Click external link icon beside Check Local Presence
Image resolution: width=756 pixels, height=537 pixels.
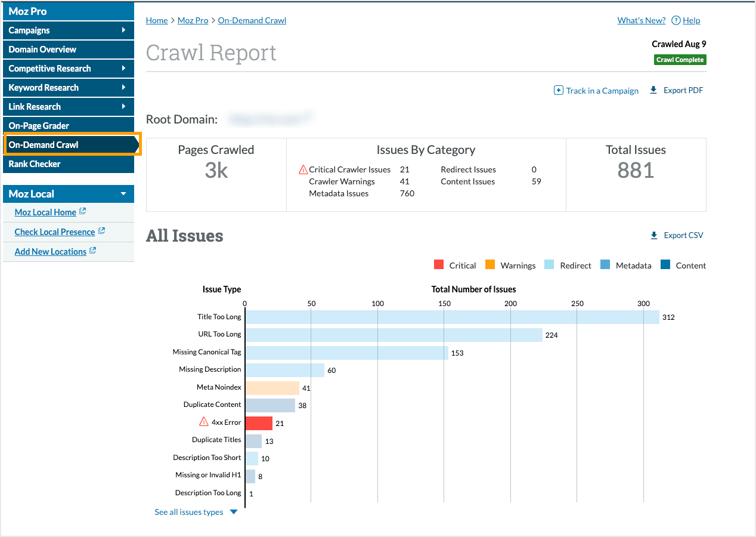pyautogui.click(x=101, y=231)
